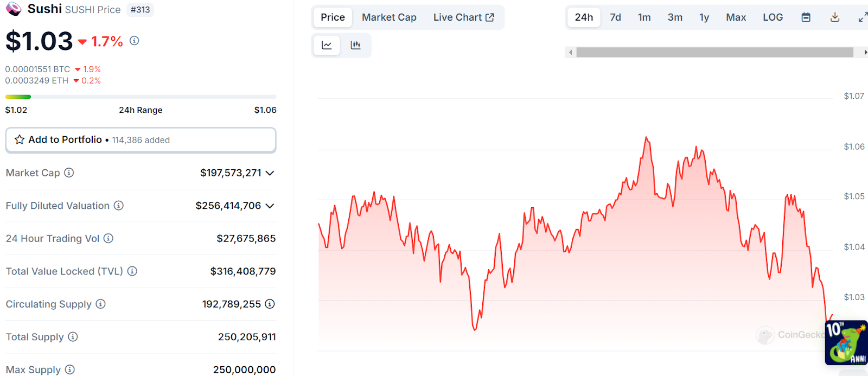The image size is (868, 376).
Task: Click the $1.03 current price
Action: (39, 41)
